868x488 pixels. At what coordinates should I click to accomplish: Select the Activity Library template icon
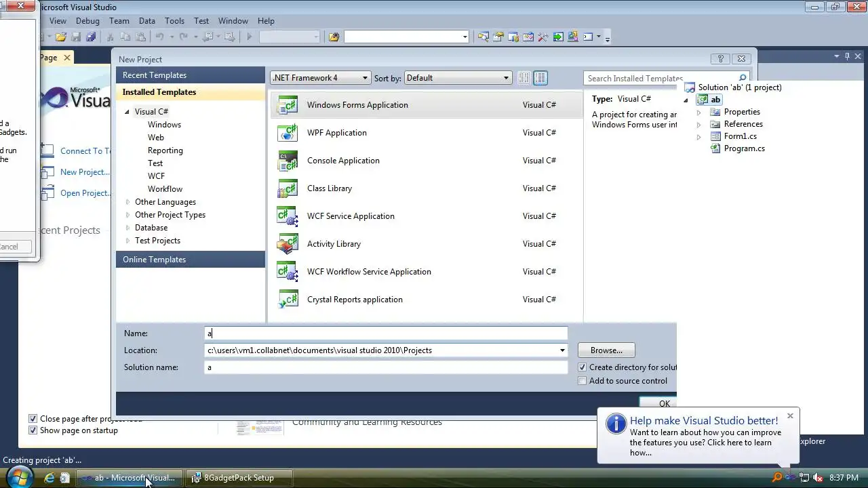[288, 244]
